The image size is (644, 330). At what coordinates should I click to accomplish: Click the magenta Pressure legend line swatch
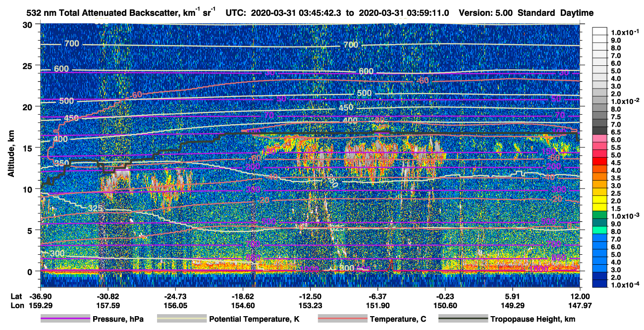65,319
